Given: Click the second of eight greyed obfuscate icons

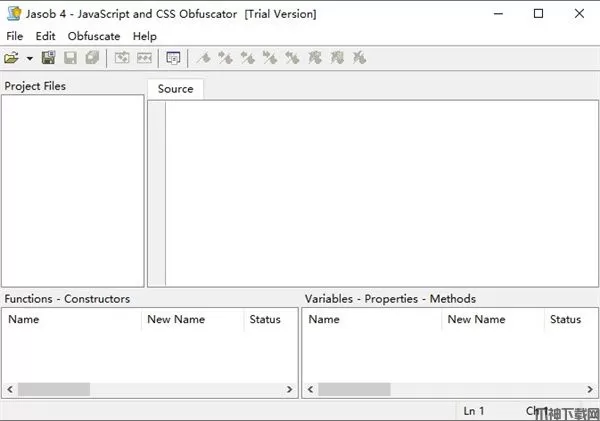Looking at the screenshot, I should (x=225, y=58).
